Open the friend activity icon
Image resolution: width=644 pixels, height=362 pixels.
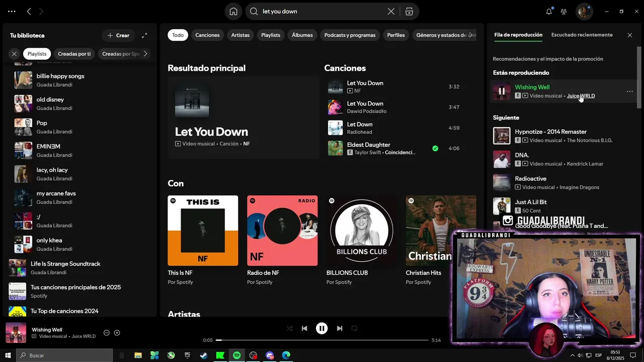[564, 11]
